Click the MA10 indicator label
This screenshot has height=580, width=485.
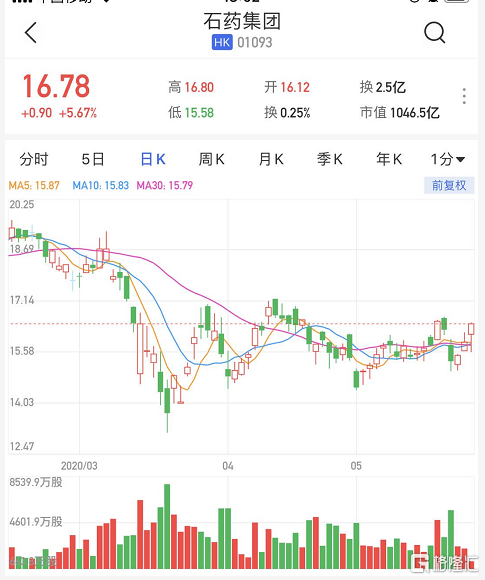101,185
